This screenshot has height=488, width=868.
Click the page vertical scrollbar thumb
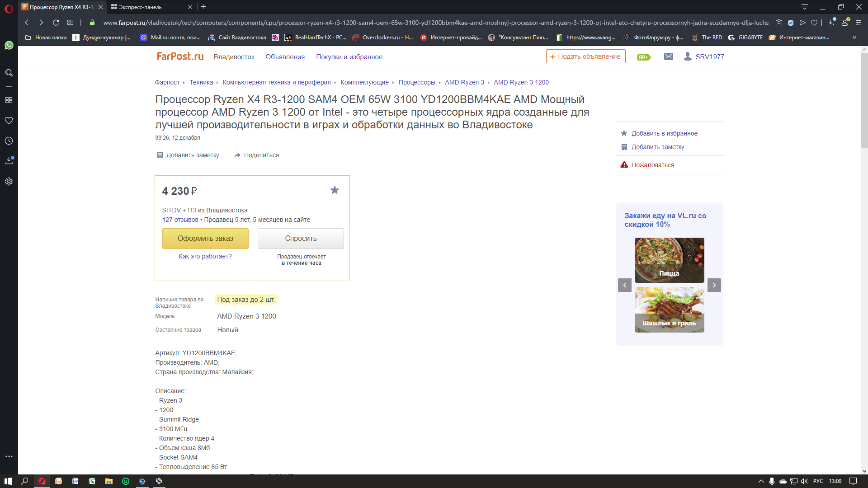(x=864, y=99)
